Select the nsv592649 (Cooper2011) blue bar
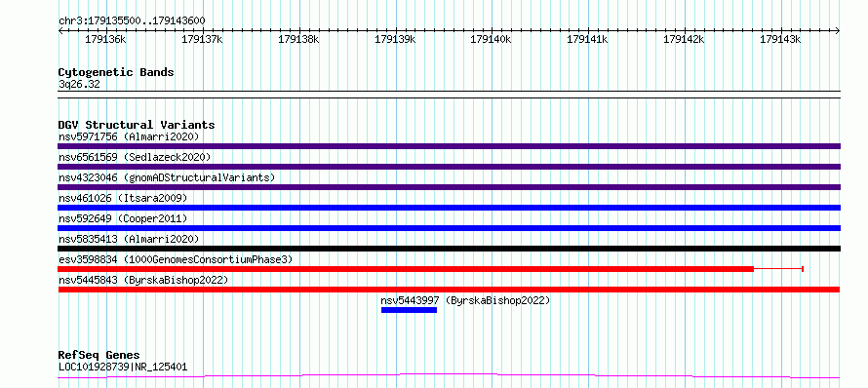 [449, 228]
